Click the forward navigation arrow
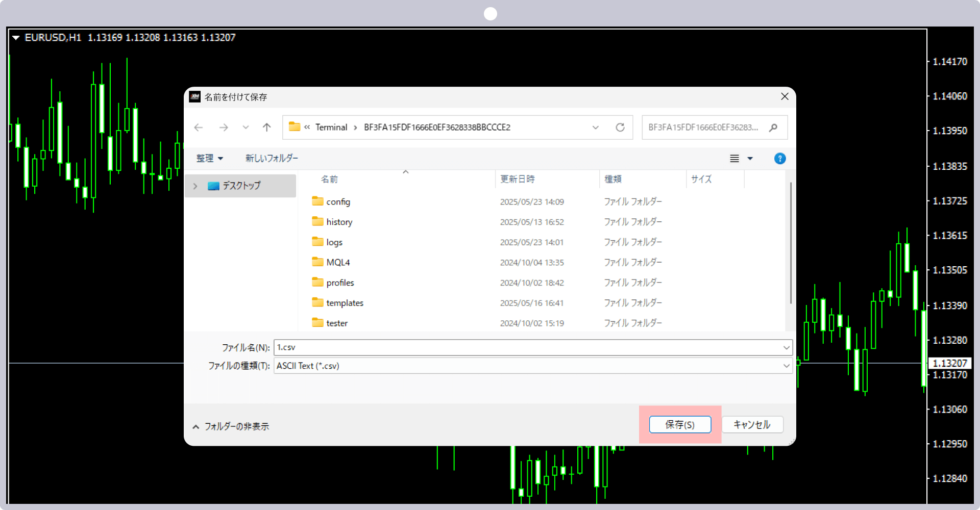This screenshot has width=980, height=510. click(224, 127)
